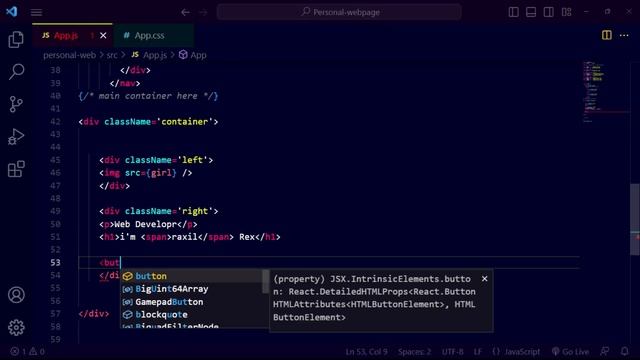
Task: Click the closing nav tag on line 39
Action: pos(125,83)
